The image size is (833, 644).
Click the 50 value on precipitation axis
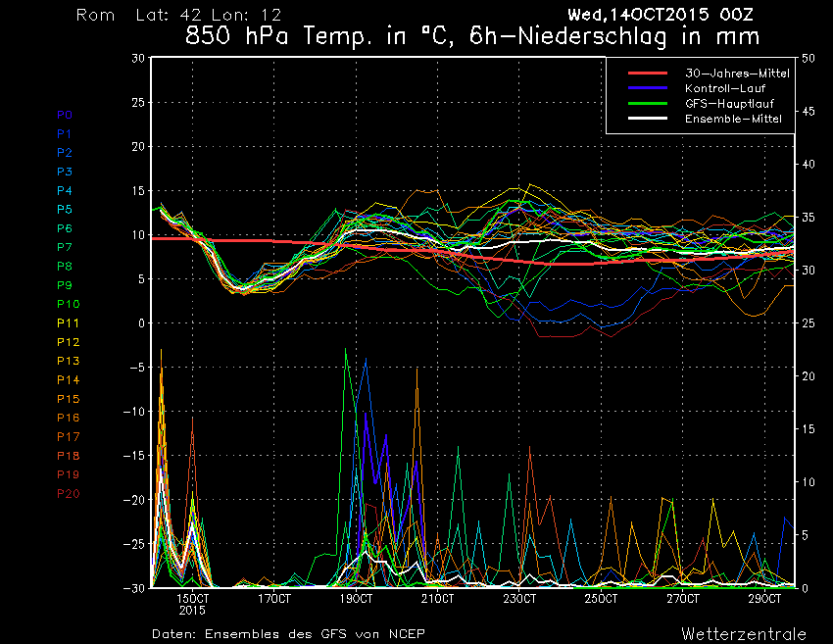(808, 59)
